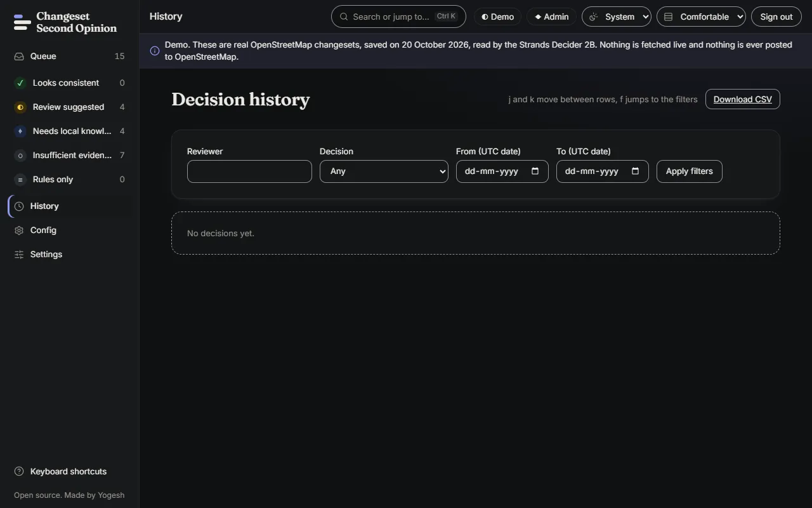Select the Review suggested queue filter
The width and height of the screenshot is (812, 508).
click(69, 107)
